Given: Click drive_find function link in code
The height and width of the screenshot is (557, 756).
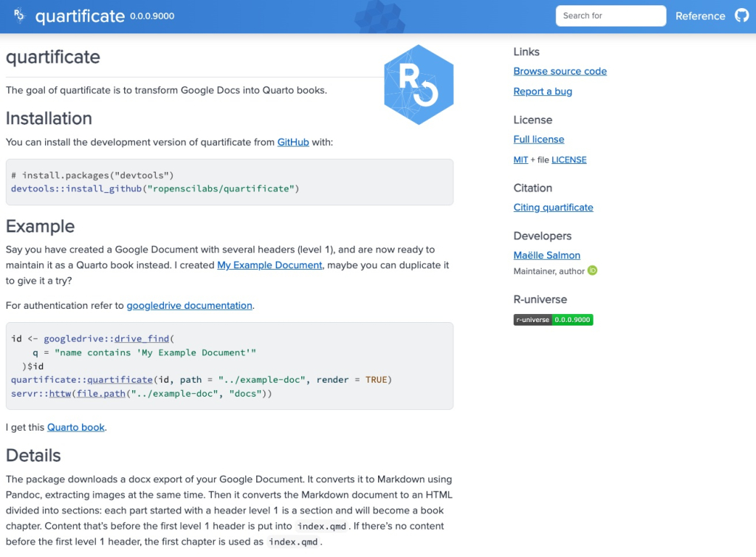Looking at the screenshot, I should (142, 338).
